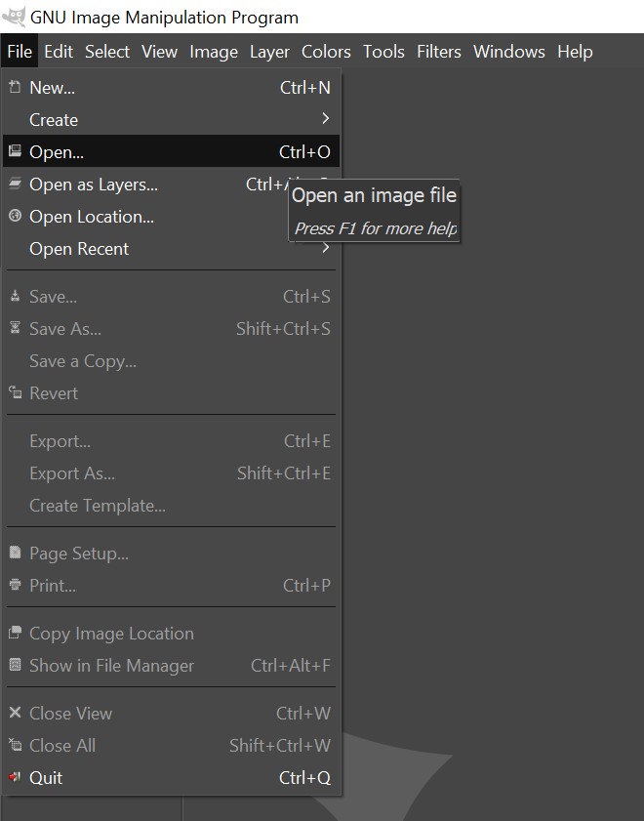Click the Save icon
644x821 pixels.
tap(16, 297)
